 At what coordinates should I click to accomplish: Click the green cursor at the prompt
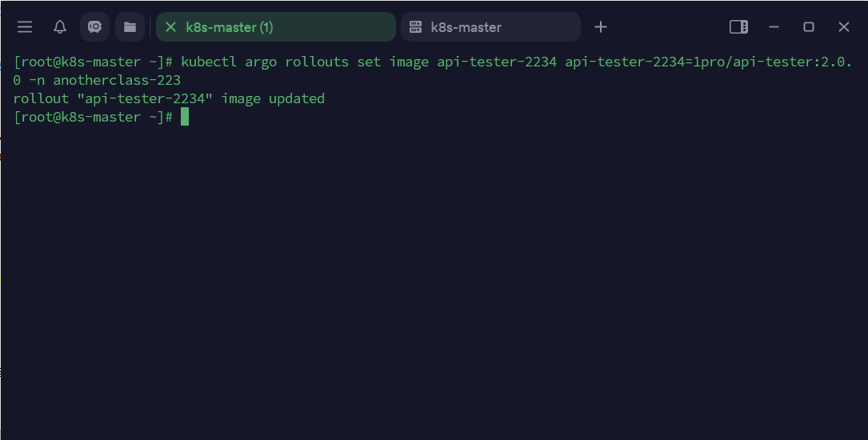coord(185,118)
